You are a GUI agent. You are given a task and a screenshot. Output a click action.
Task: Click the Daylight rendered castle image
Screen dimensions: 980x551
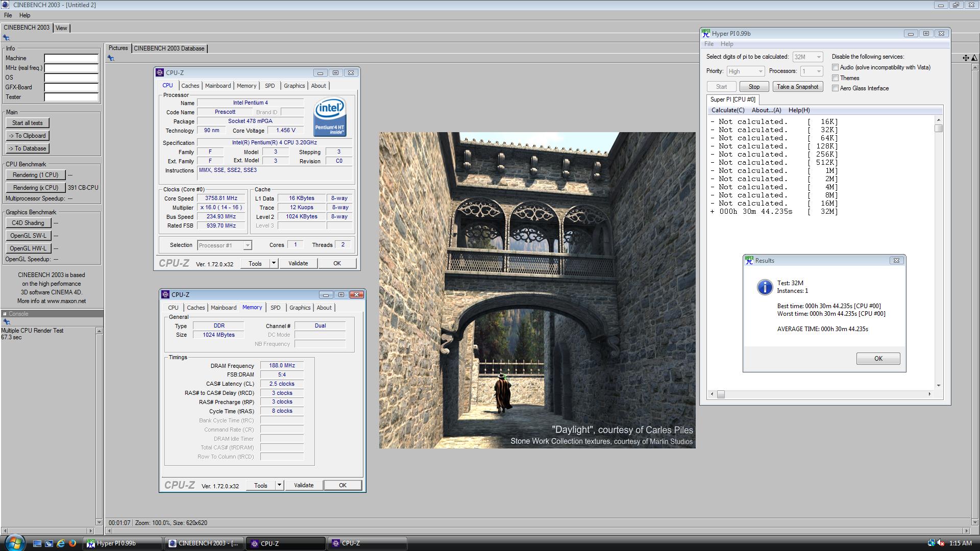tap(537, 290)
